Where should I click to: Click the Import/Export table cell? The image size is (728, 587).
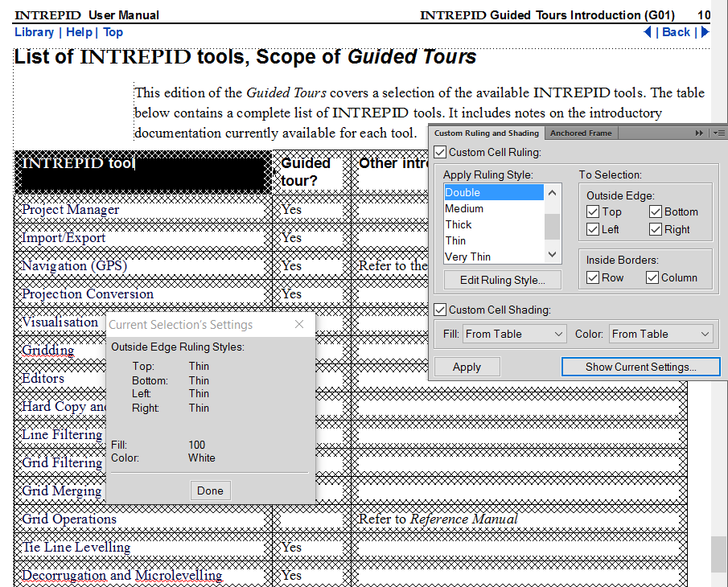tap(143, 237)
